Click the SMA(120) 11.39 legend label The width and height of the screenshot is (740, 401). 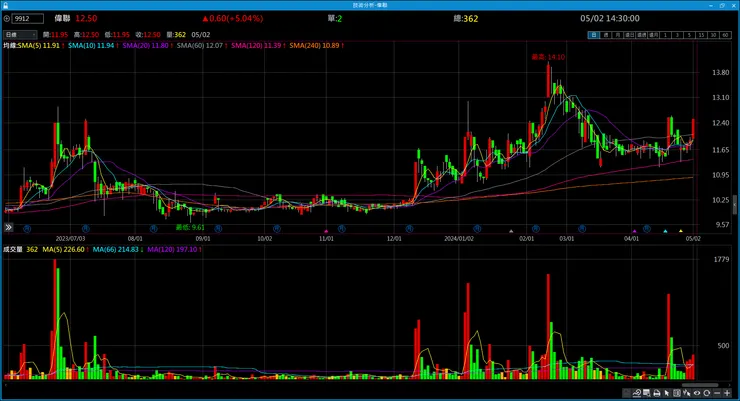click(258, 45)
